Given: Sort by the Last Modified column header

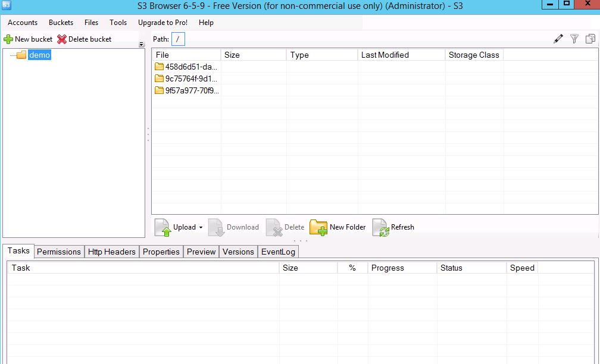Looking at the screenshot, I should point(401,55).
